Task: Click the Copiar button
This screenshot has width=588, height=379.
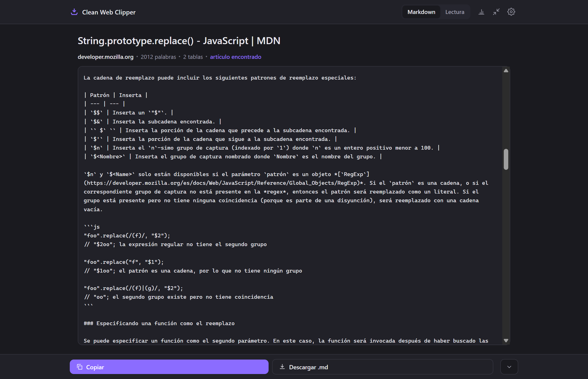Action: point(169,367)
